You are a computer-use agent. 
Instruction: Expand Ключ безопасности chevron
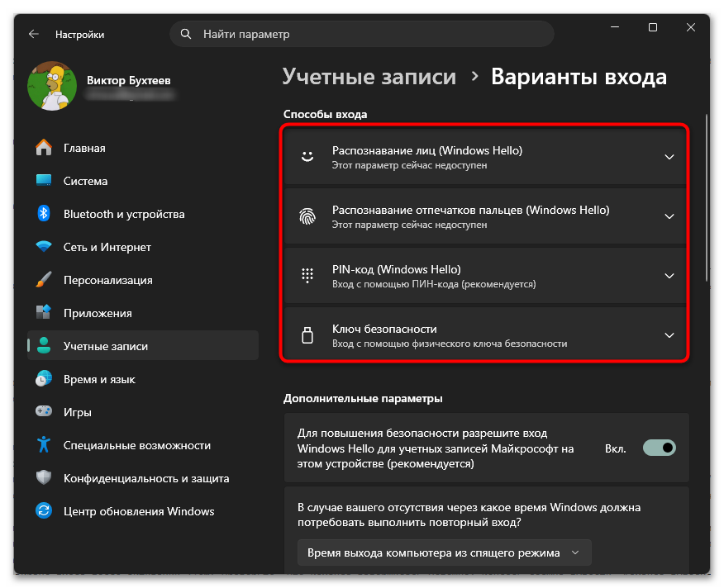point(669,335)
